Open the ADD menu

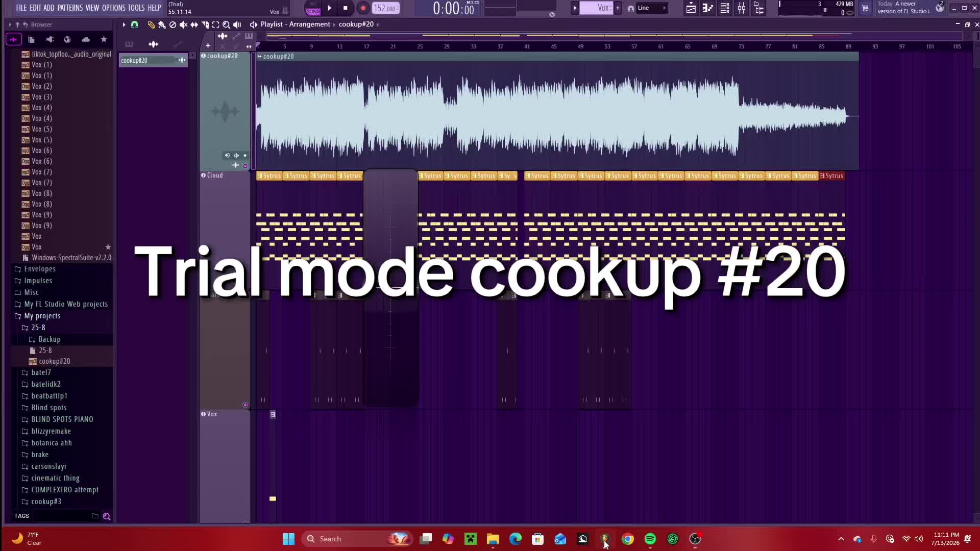tap(49, 8)
